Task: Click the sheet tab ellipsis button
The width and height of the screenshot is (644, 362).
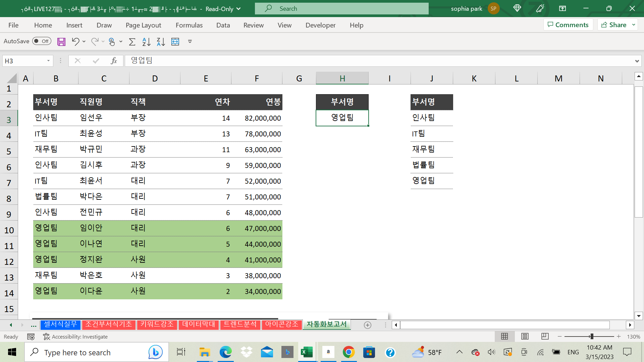Action: click(34, 325)
